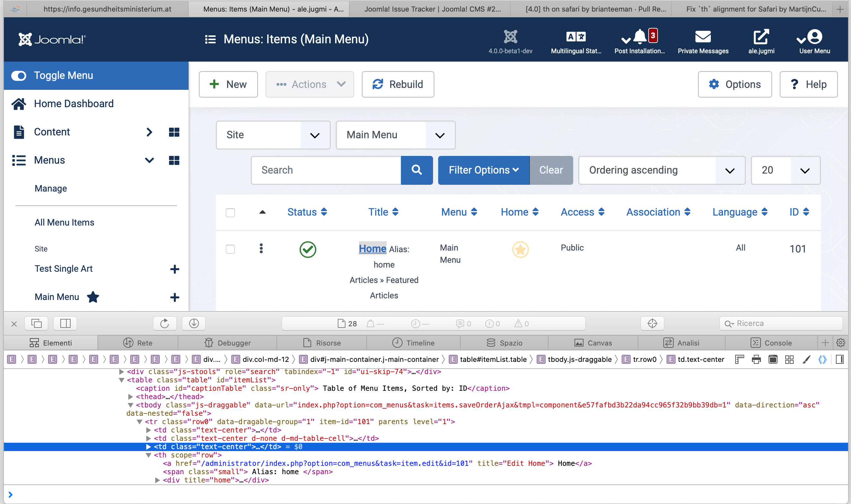Click the Rebuild button

[398, 84]
